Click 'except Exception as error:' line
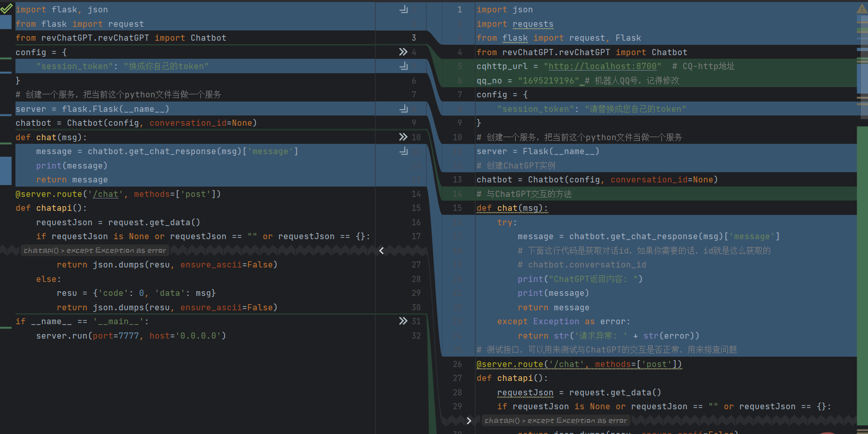 coord(564,321)
